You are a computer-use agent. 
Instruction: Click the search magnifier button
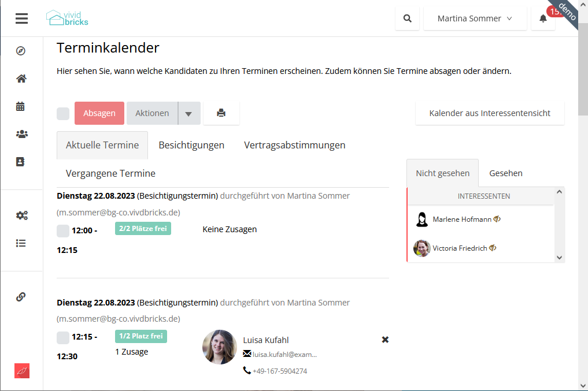tap(408, 18)
